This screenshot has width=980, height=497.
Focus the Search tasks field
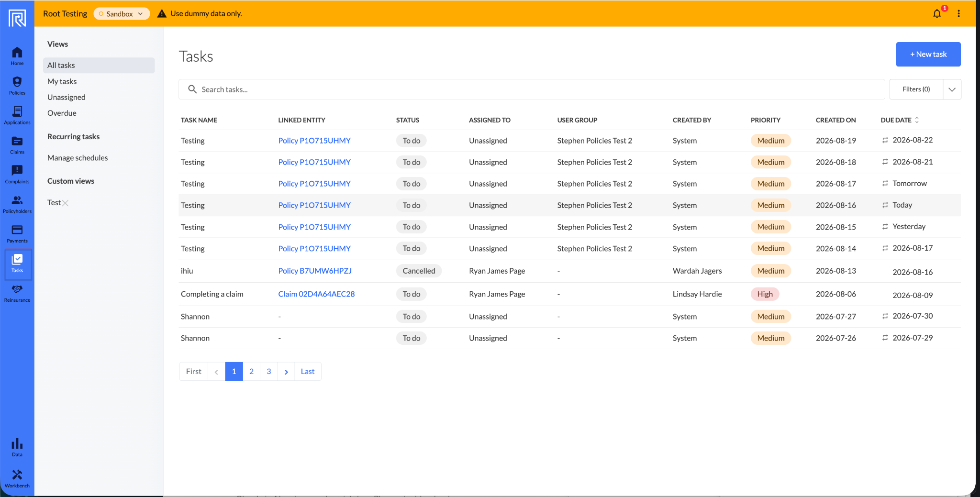click(532, 89)
